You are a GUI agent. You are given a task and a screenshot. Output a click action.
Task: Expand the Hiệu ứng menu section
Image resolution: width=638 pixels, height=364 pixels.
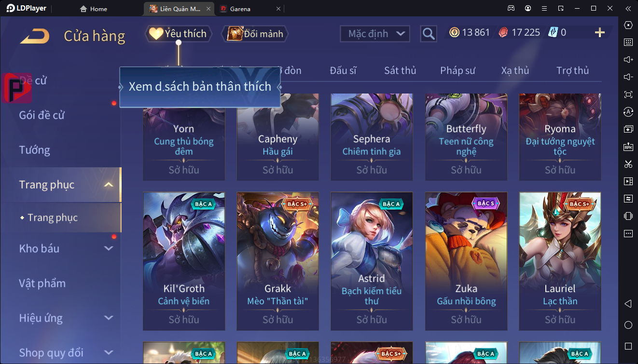109,318
